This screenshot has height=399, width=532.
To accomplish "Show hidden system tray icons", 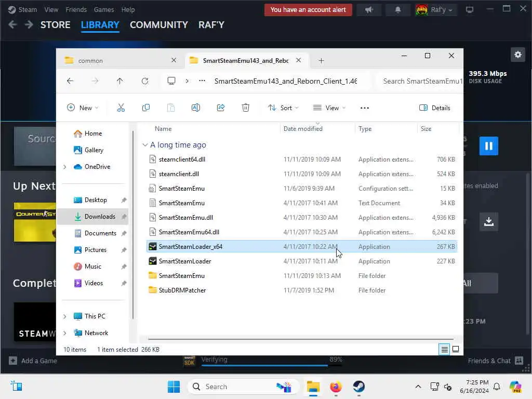I will [418, 387].
